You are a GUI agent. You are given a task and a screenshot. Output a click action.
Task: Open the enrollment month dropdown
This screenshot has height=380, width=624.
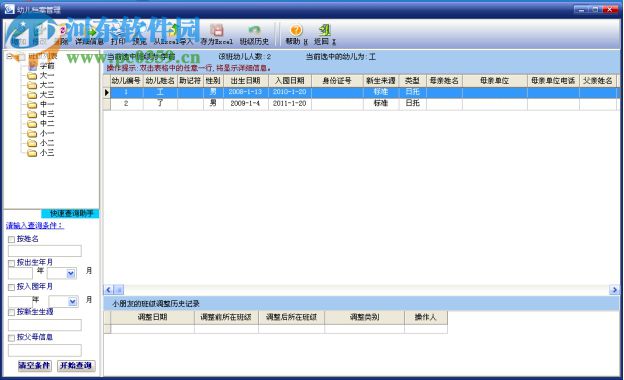(72, 302)
